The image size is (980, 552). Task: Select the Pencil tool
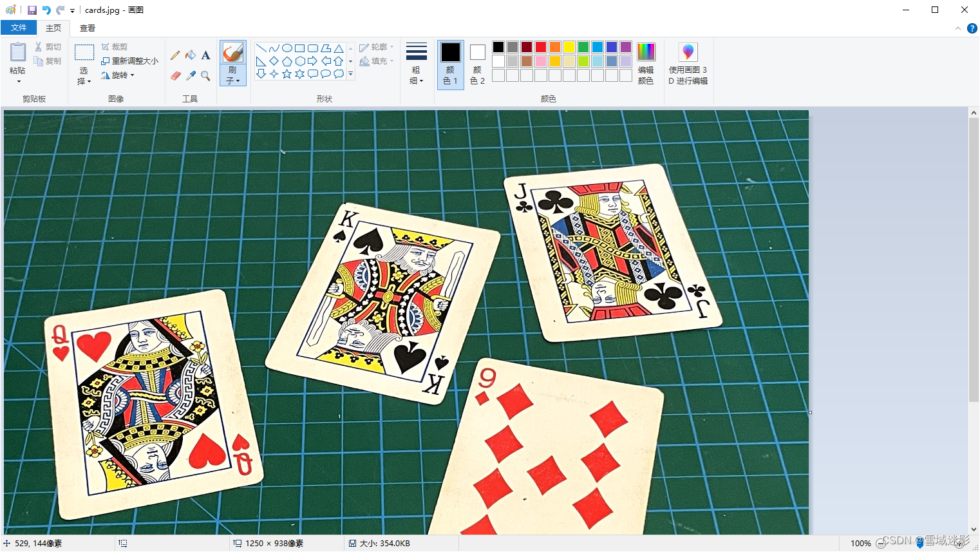[175, 55]
